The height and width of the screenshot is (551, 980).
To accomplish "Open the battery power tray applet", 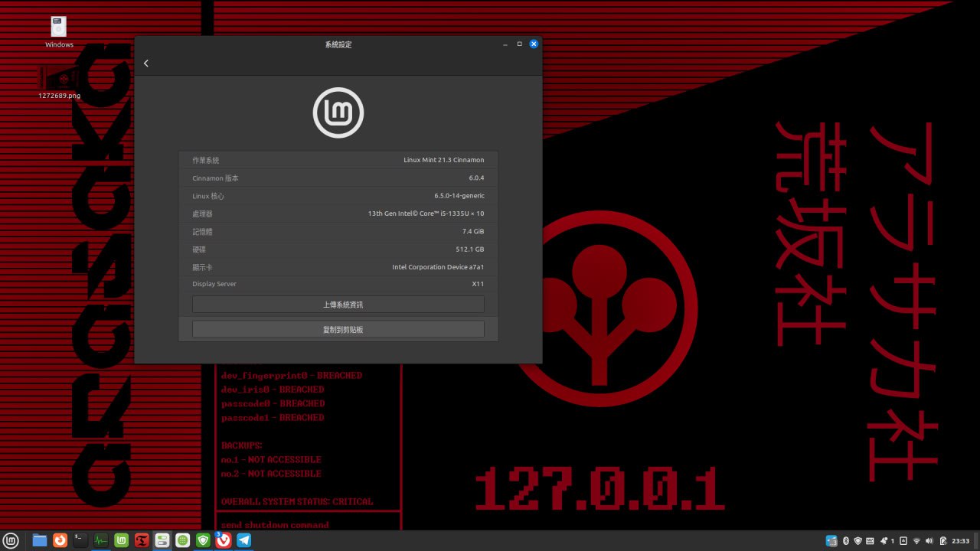I will click(943, 541).
